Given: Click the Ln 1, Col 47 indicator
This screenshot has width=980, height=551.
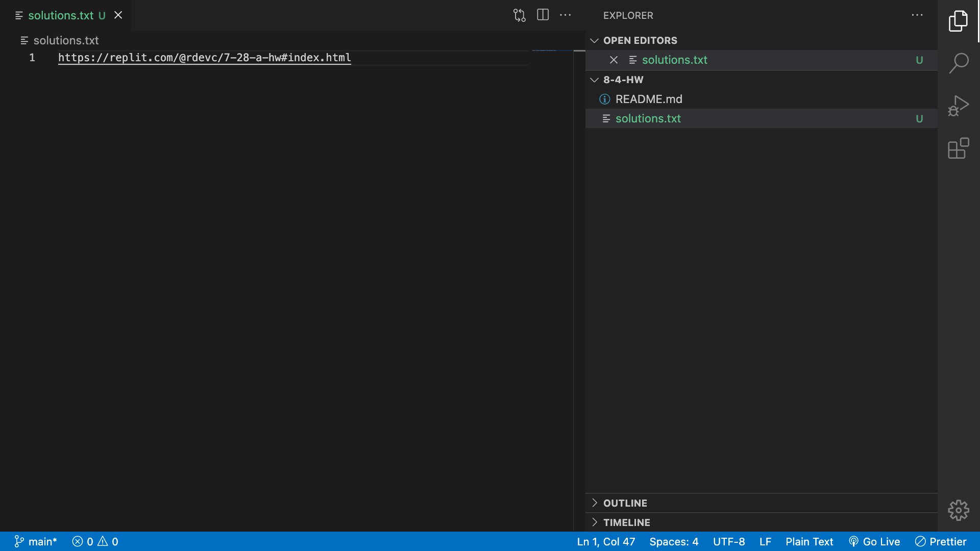Looking at the screenshot, I should (x=606, y=541).
